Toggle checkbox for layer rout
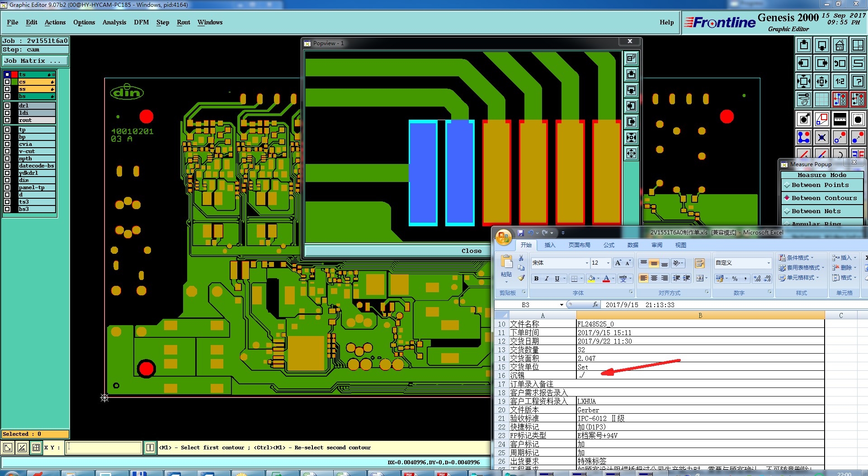Screen dimensions: 868x476 pyautogui.click(x=7, y=120)
